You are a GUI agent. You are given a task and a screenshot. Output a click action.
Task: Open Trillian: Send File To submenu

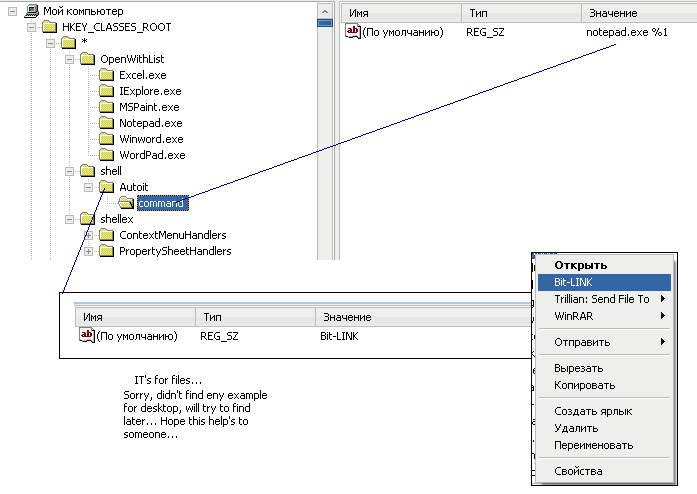pyautogui.click(x=604, y=299)
